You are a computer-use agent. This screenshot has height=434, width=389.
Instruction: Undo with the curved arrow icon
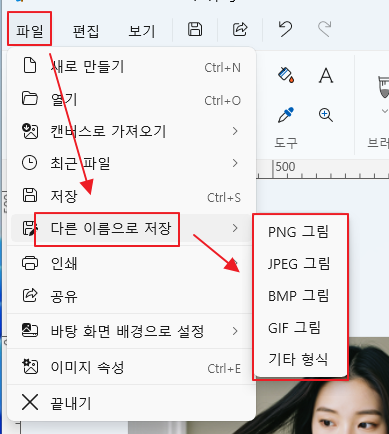285,29
